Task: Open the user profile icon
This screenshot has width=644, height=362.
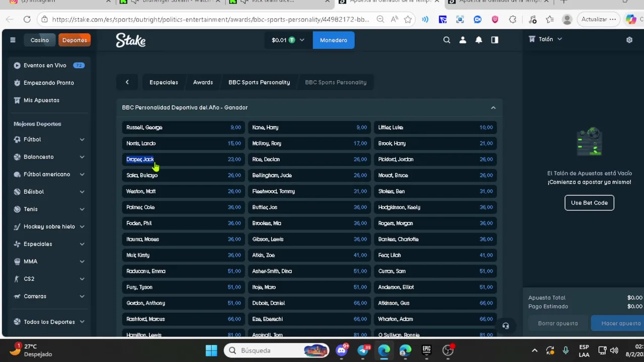Action: tap(463, 40)
